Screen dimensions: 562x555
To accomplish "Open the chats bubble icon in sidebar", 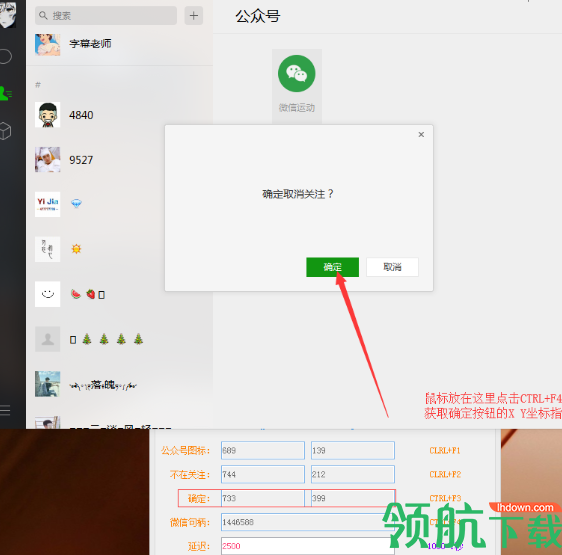I will pos(5,56).
